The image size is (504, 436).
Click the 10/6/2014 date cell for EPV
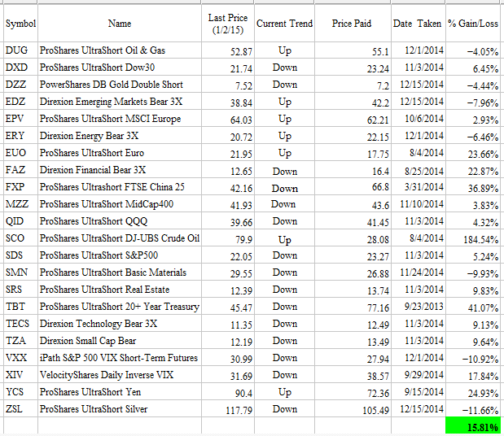tap(419, 119)
